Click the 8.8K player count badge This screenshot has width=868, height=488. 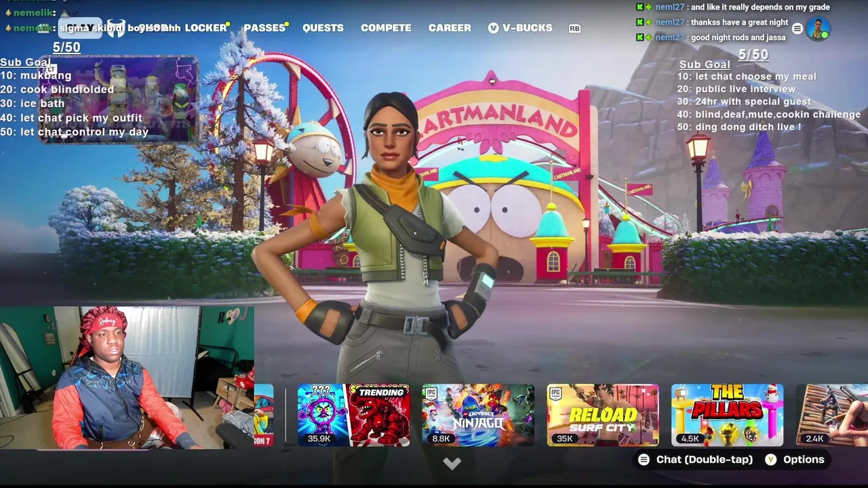point(441,439)
